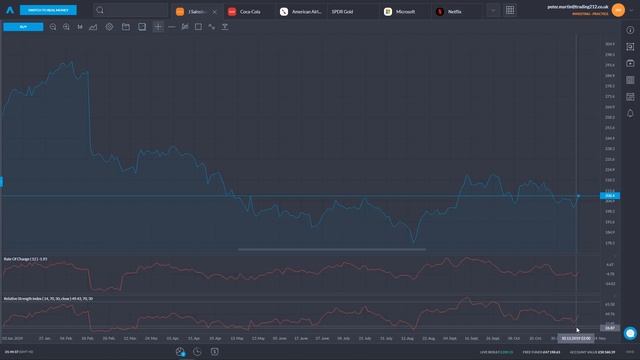Click the Account Value status text
This screenshot has width=640, height=360.
click(x=592, y=352)
